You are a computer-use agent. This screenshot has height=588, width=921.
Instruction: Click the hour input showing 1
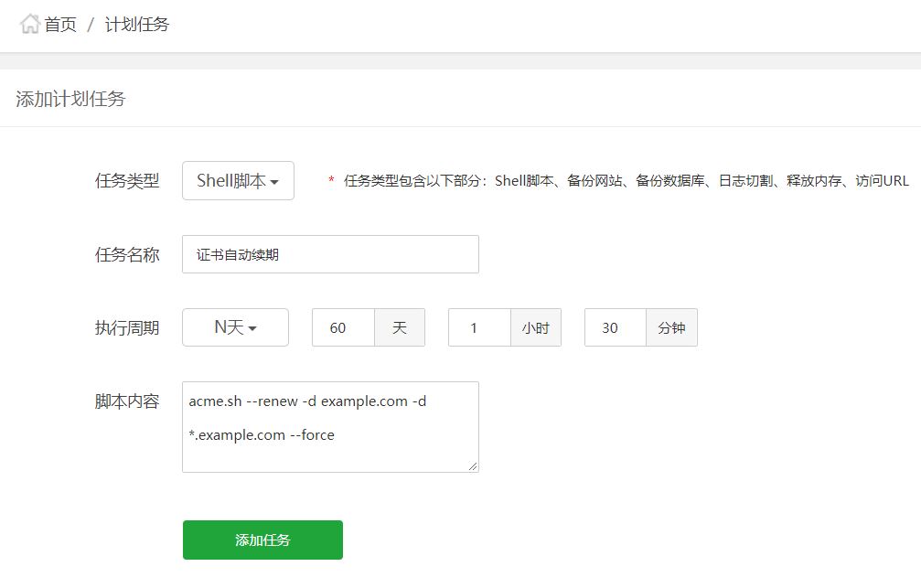(478, 327)
